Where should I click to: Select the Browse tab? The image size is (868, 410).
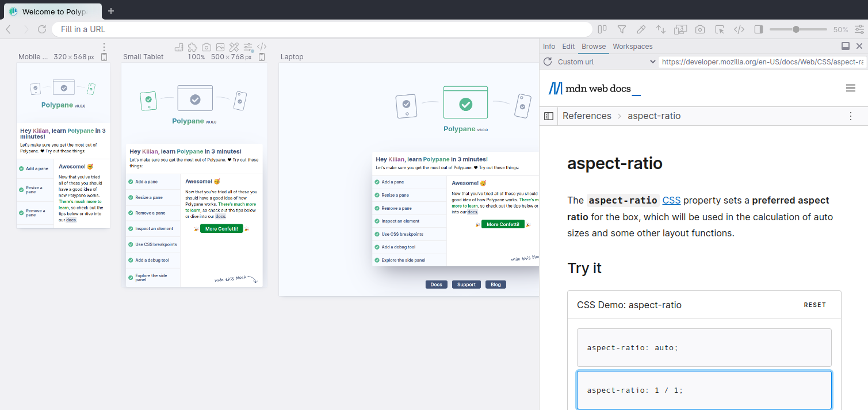tap(594, 47)
